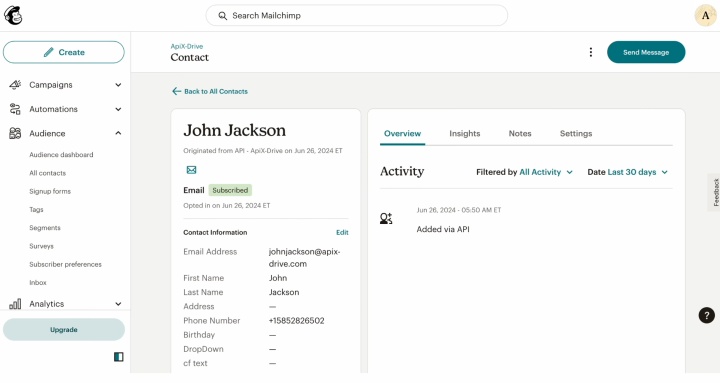
Task: Click the Upgrade button
Action: click(x=64, y=330)
